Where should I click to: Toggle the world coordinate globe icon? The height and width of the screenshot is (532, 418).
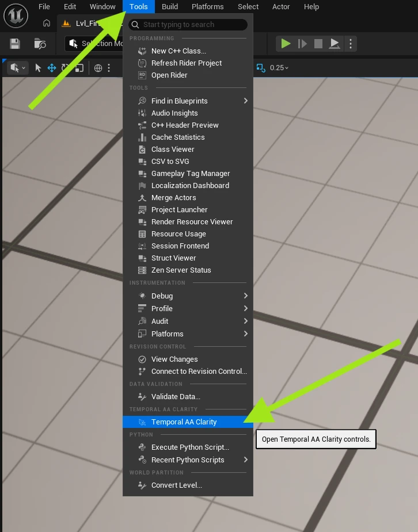click(x=98, y=68)
